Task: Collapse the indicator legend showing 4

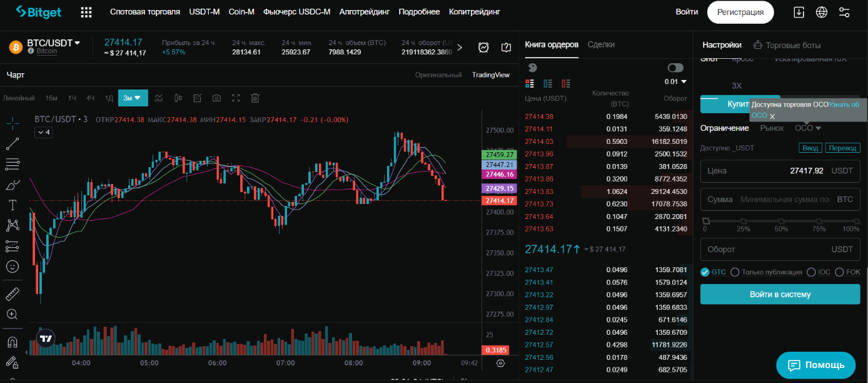Action: (x=43, y=132)
